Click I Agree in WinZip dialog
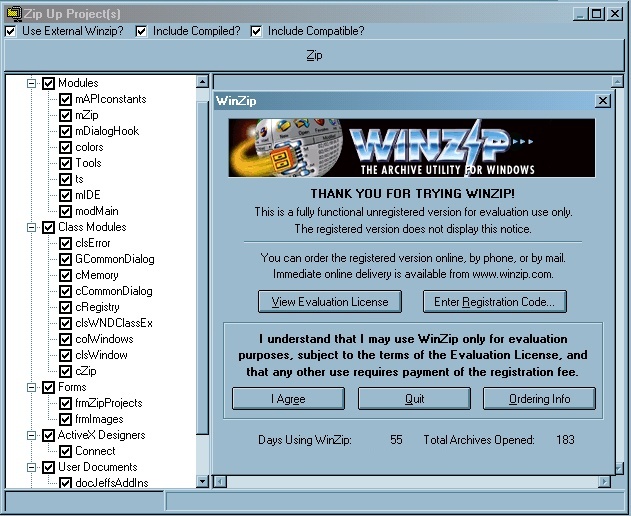631x516 pixels. pos(288,398)
